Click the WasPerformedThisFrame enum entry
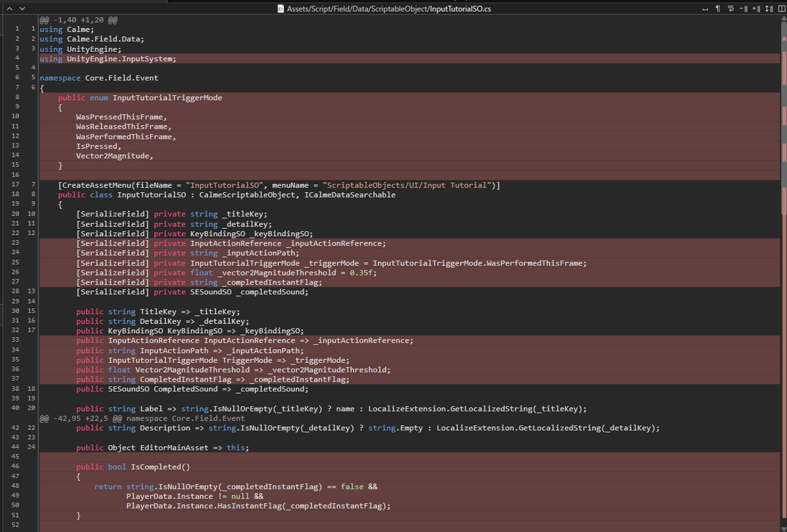The height and width of the screenshot is (532, 787). click(126, 136)
